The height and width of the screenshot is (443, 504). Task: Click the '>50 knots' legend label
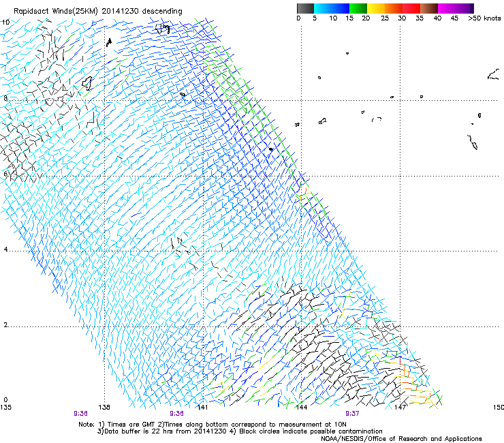point(484,18)
